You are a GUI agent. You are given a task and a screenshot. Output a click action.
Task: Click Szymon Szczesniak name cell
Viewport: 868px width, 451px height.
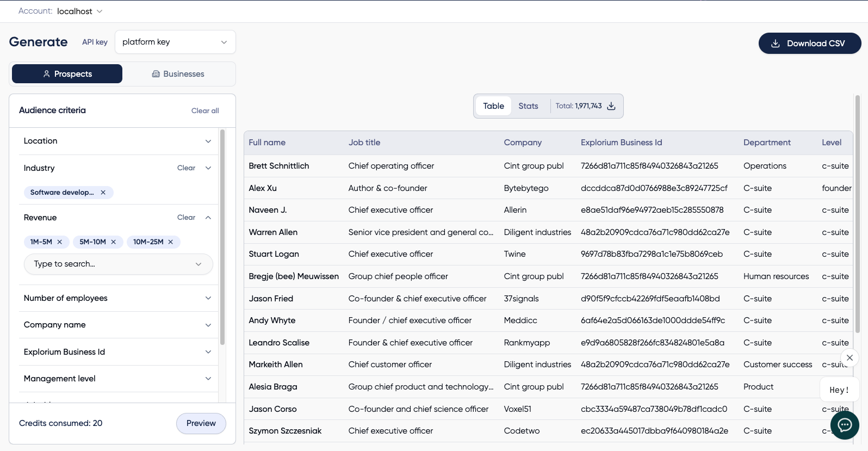point(285,431)
